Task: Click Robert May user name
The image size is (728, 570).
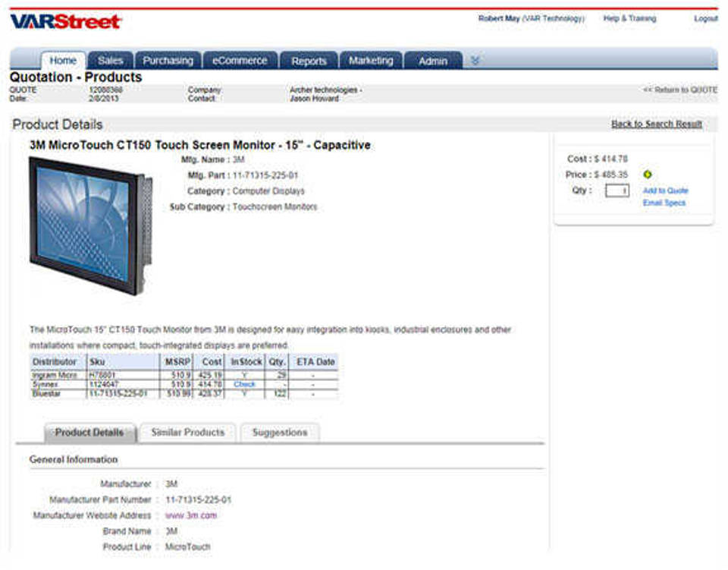Action: pyautogui.click(x=499, y=18)
